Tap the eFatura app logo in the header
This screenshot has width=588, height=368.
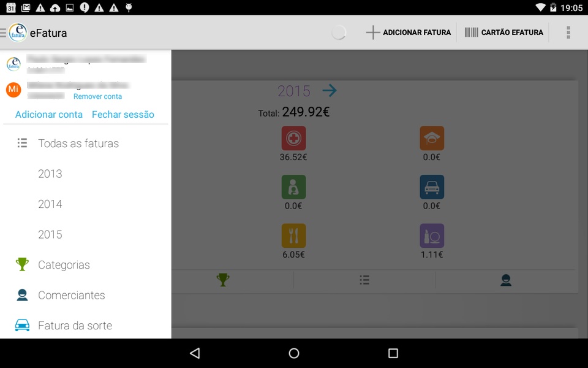click(x=18, y=33)
